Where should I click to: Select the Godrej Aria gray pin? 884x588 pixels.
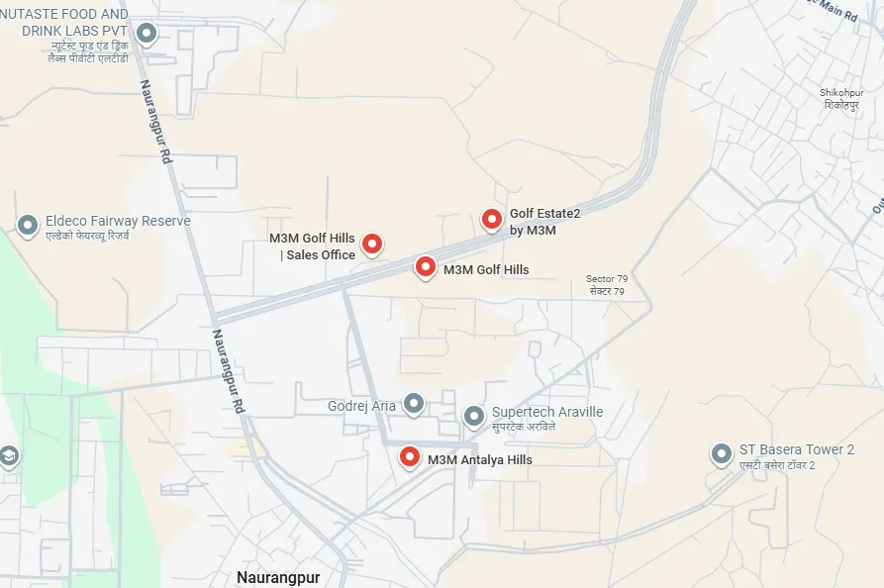(414, 404)
